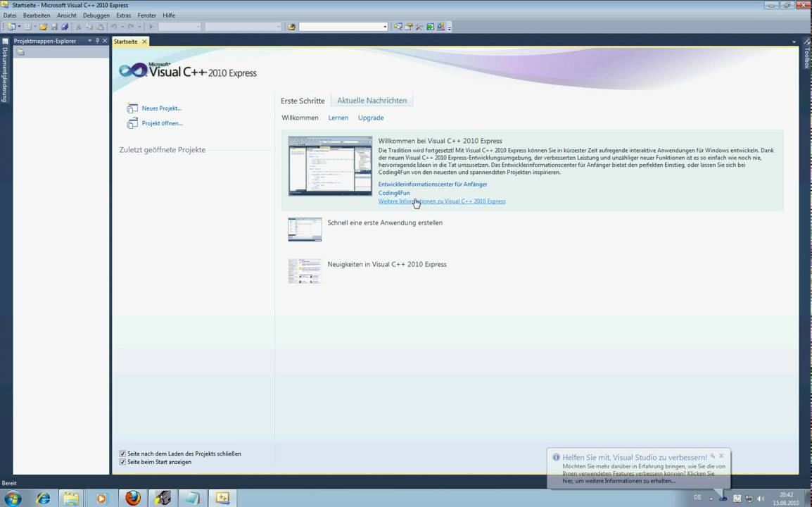Open the Debuggen menu
812x507 pixels.
point(96,15)
